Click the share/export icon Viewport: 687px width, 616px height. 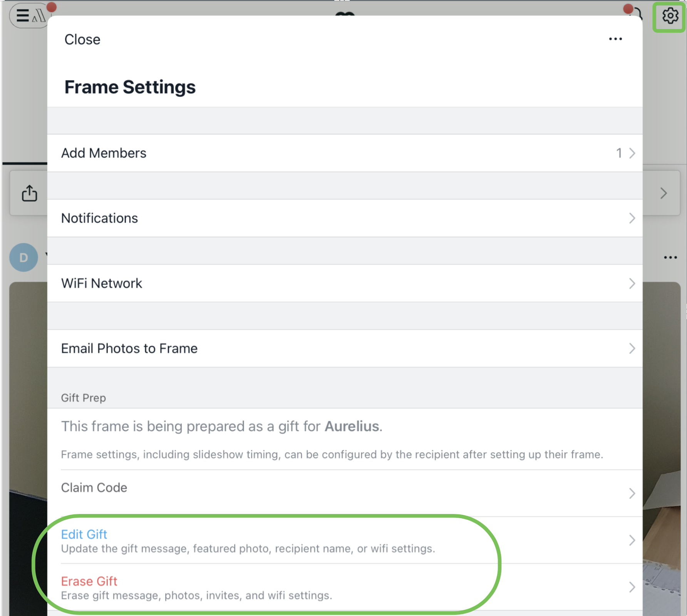click(x=30, y=193)
